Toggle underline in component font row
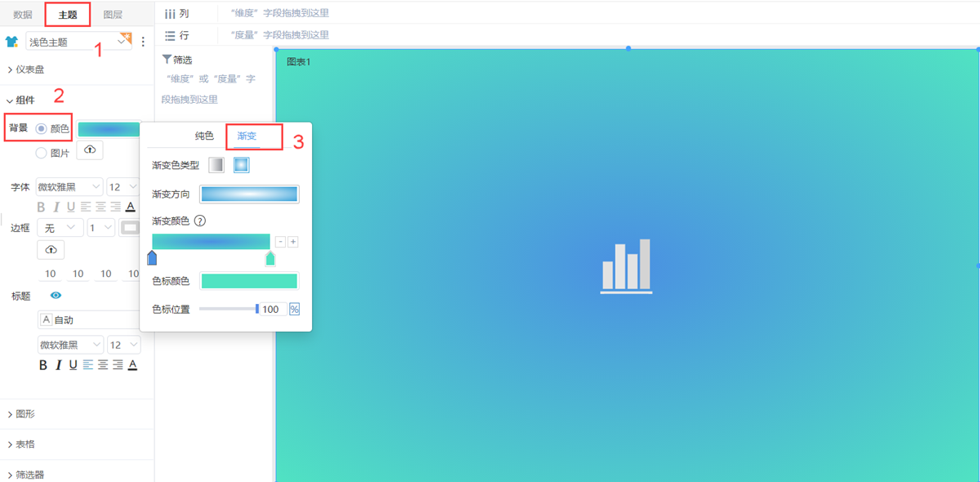The height and width of the screenshot is (482, 980). coord(71,207)
